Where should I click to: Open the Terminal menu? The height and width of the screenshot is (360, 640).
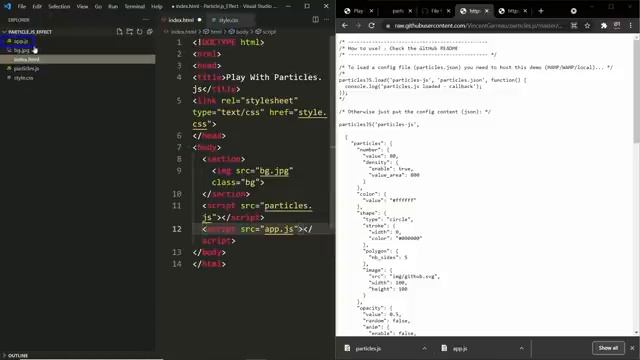(135, 7)
